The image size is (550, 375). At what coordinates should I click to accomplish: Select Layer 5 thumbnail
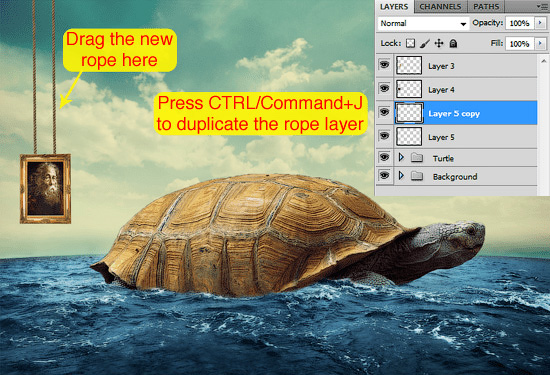[x=409, y=136]
